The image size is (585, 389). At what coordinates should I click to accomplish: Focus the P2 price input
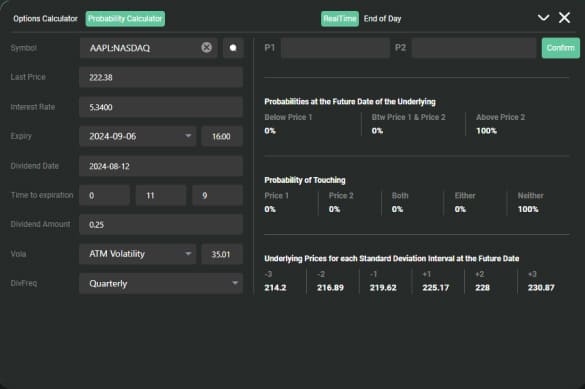tap(474, 48)
